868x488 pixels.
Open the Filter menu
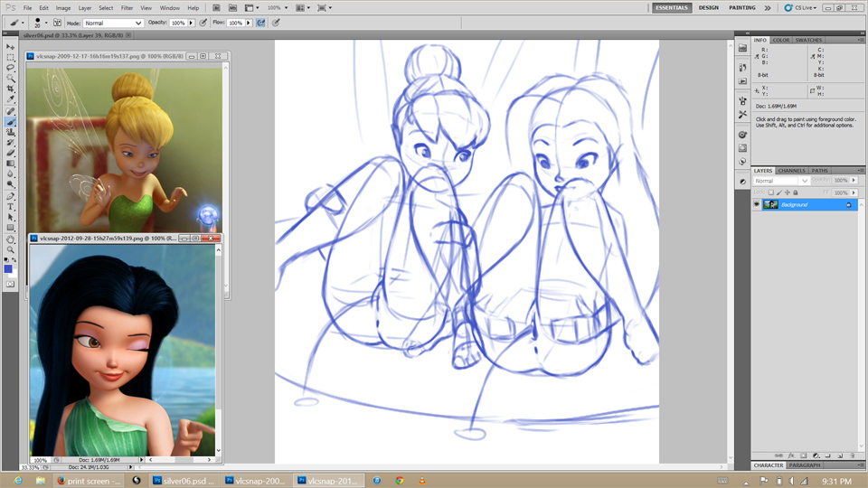pos(127,8)
